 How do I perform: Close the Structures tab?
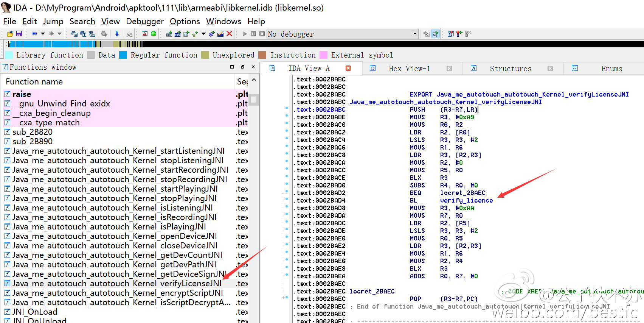(550, 69)
